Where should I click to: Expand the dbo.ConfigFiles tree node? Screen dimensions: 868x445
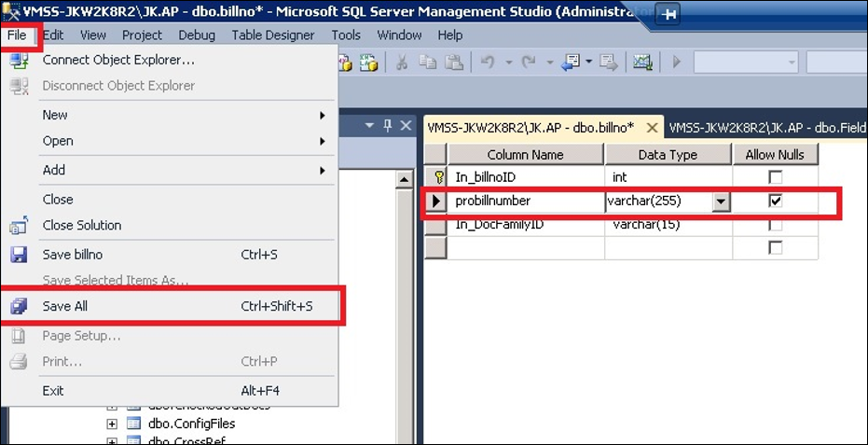tap(112, 424)
